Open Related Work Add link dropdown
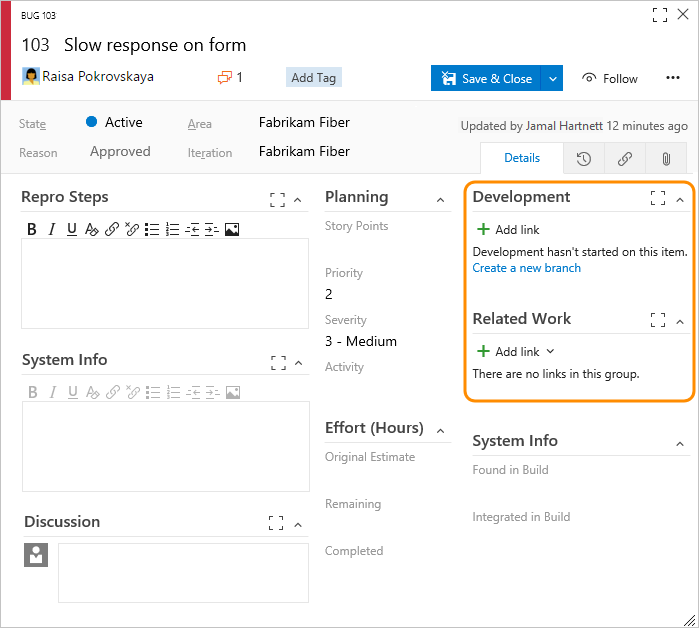 pos(550,351)
